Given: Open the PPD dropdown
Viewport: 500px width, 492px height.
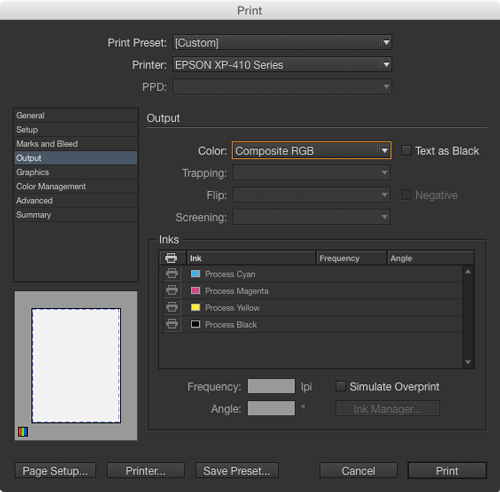Looking at the screenshot, I should 282,87.
